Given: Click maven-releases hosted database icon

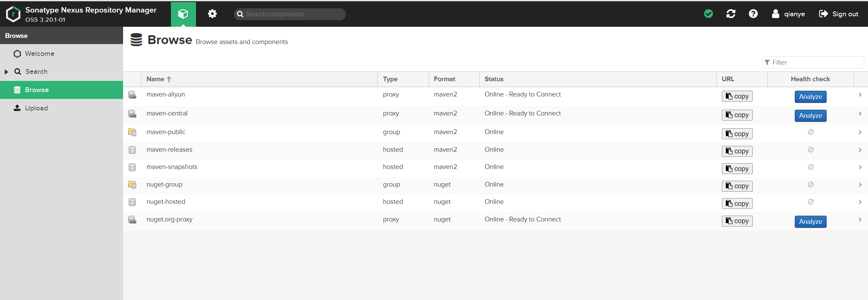Looking at the screenshot, I should 132,150.
